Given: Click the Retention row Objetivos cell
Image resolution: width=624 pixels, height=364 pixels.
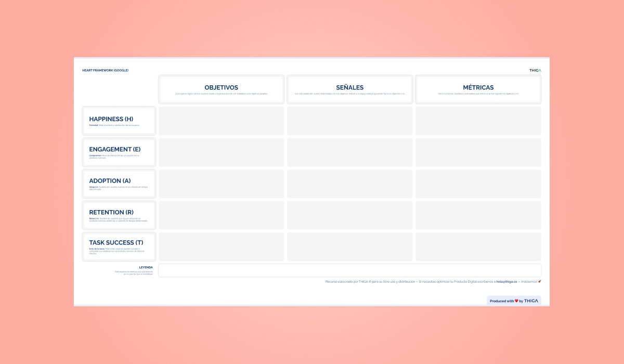Looking at the screenshot, I should pyautogui.click(x=222, y=215).
